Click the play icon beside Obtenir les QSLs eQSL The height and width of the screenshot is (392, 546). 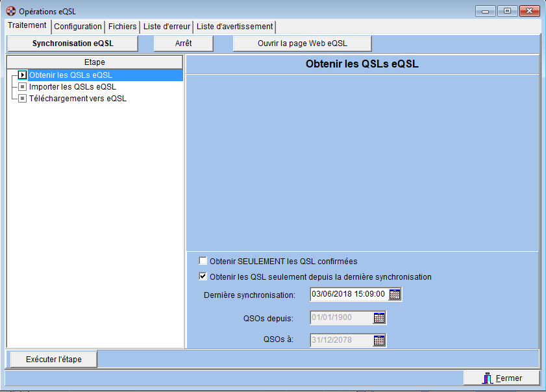tap(23, 75)
